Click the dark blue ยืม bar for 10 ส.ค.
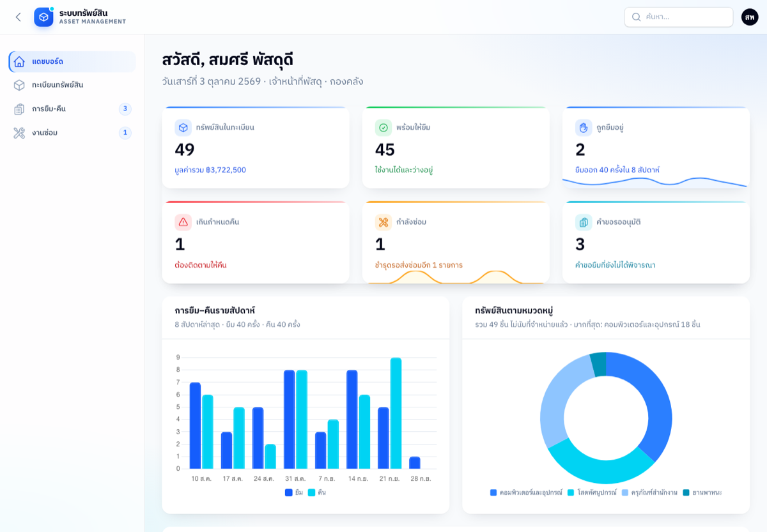The image size is (767, 532). [196, 425]
